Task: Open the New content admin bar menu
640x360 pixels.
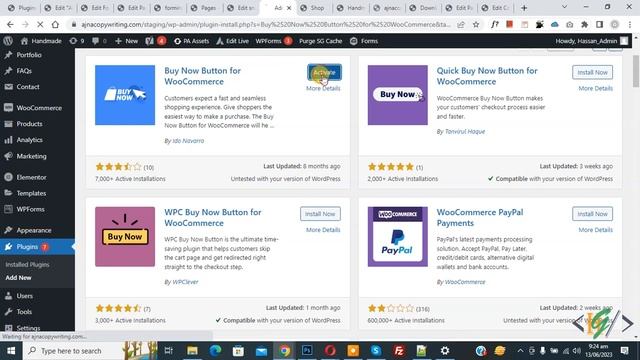Action: tap(127, 41)
